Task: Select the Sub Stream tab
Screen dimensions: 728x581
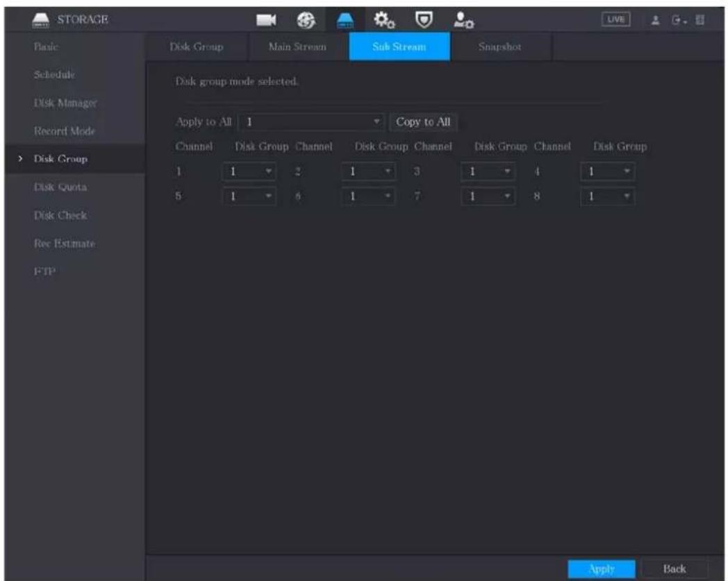Action: 399,47
